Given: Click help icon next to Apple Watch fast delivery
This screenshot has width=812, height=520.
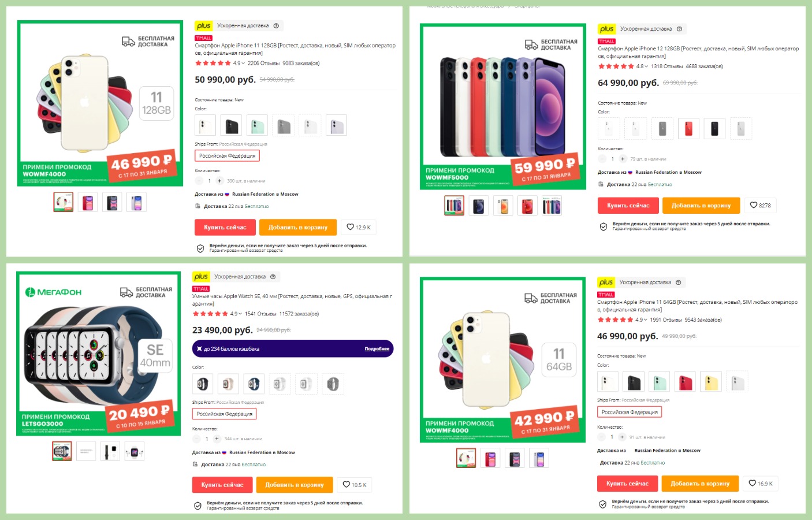Looking at the screenshot, I should pyautogui.click(x=273, y=276).
